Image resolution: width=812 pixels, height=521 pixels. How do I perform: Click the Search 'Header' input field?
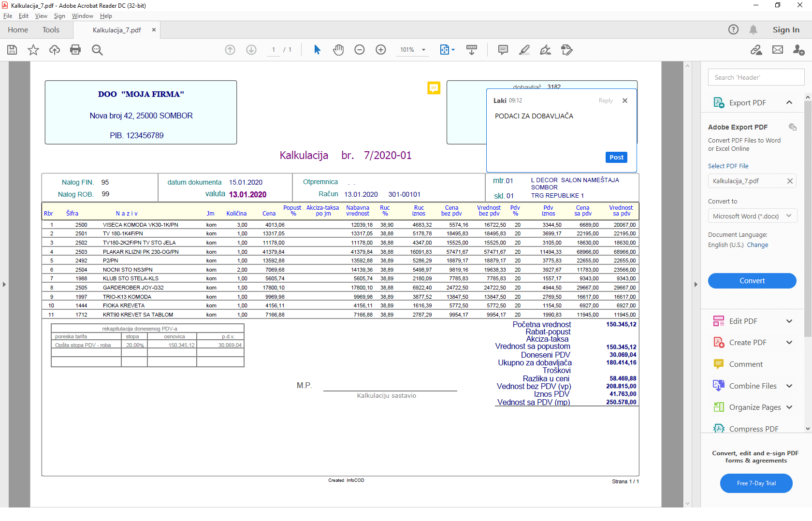click(x=756, y=77)
